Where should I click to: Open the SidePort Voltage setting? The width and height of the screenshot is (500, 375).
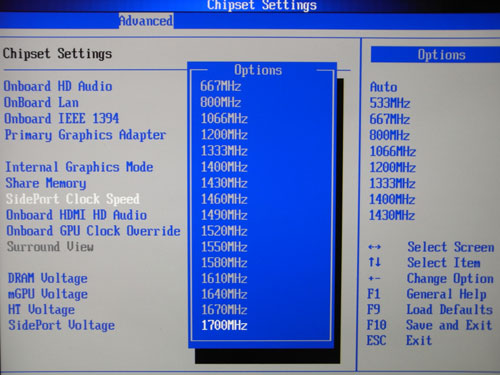coord(62,325)
